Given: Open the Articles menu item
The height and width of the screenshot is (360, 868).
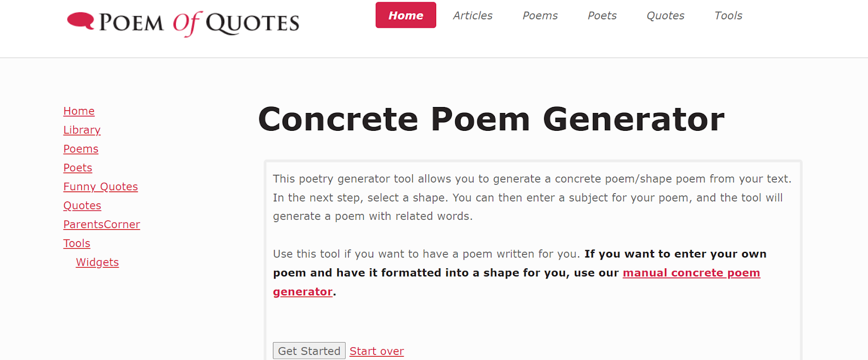Looking at the screenshot, I should pyautogui.click(x=473, y=16).
